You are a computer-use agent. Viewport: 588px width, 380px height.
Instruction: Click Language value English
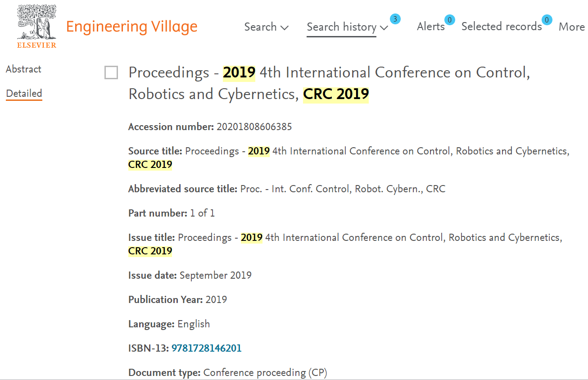[x=194, y=324]
